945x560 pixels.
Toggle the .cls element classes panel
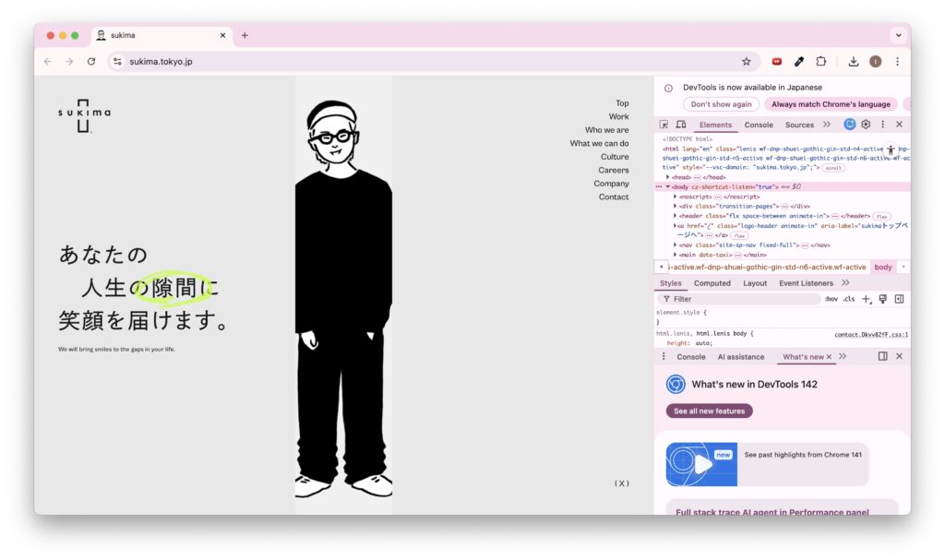848,299
